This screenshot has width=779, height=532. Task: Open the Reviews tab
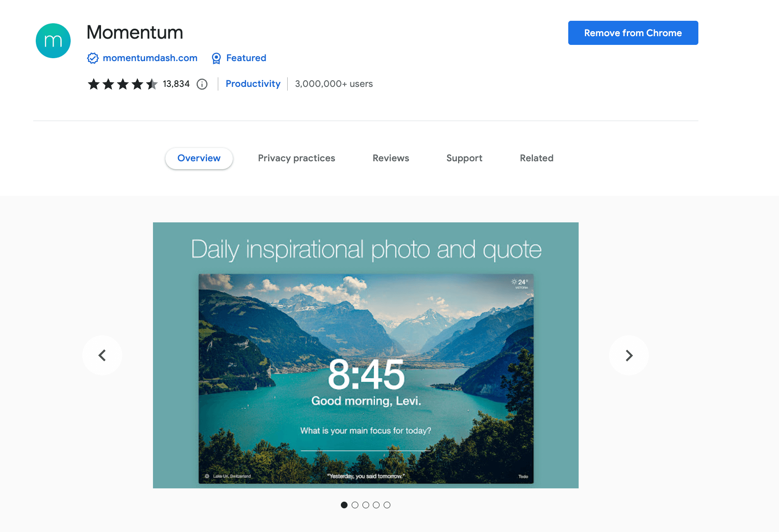[391, 158]
